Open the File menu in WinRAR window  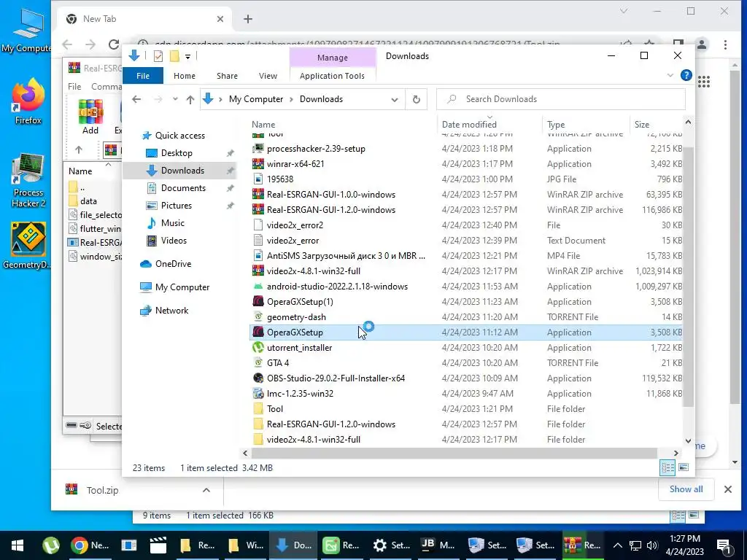(74, 86)
